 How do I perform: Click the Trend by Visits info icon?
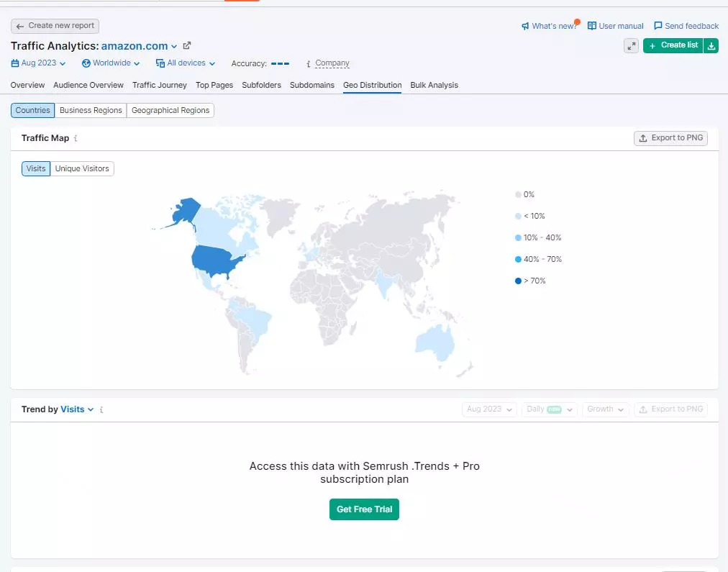tap(101, 409)
